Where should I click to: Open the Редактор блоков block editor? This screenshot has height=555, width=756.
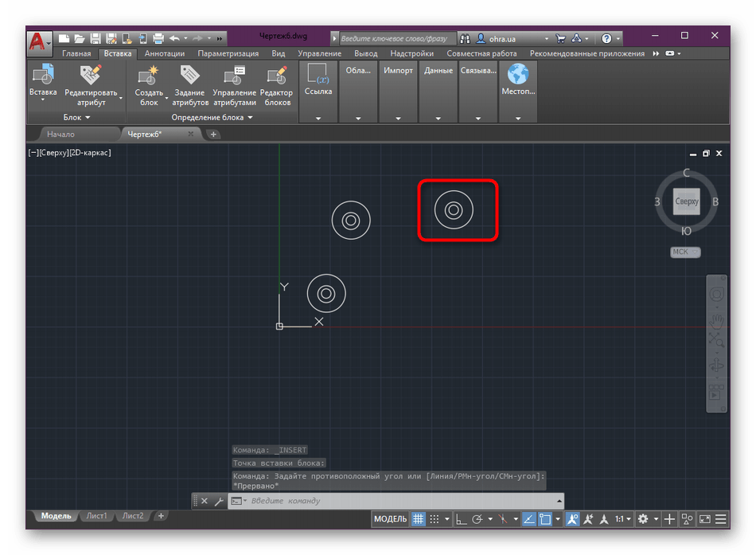tap(277, 76)
